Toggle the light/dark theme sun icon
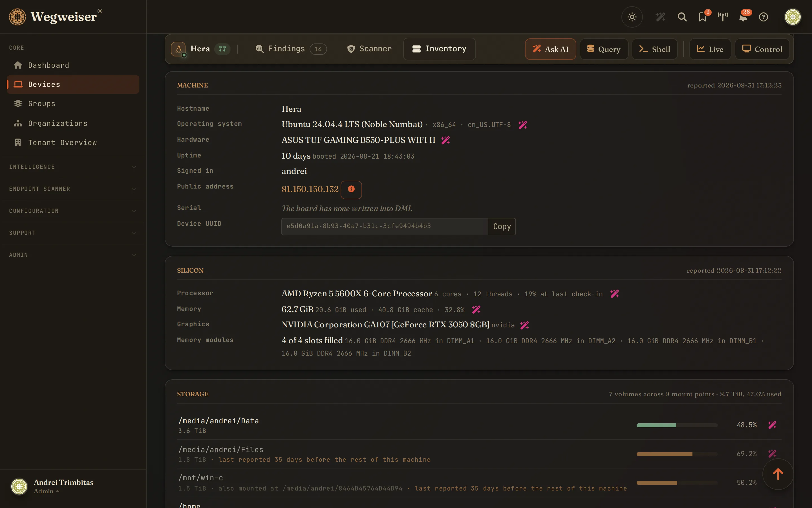 point(632,17)
